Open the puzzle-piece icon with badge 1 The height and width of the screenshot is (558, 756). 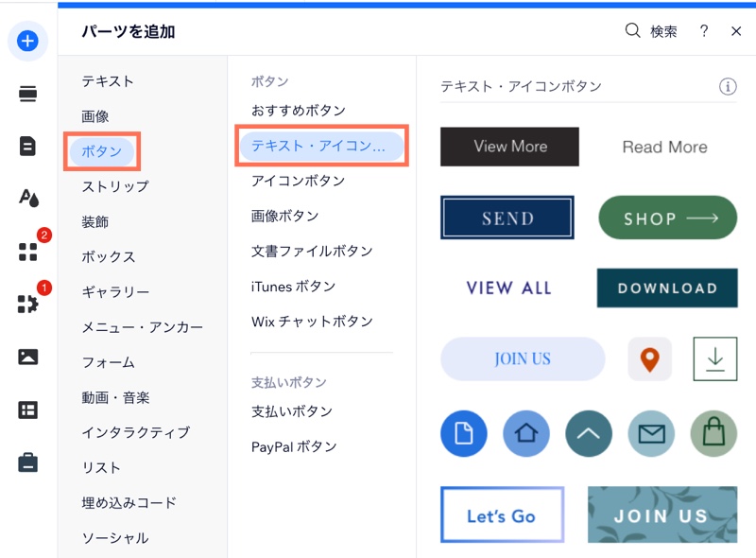28,305
